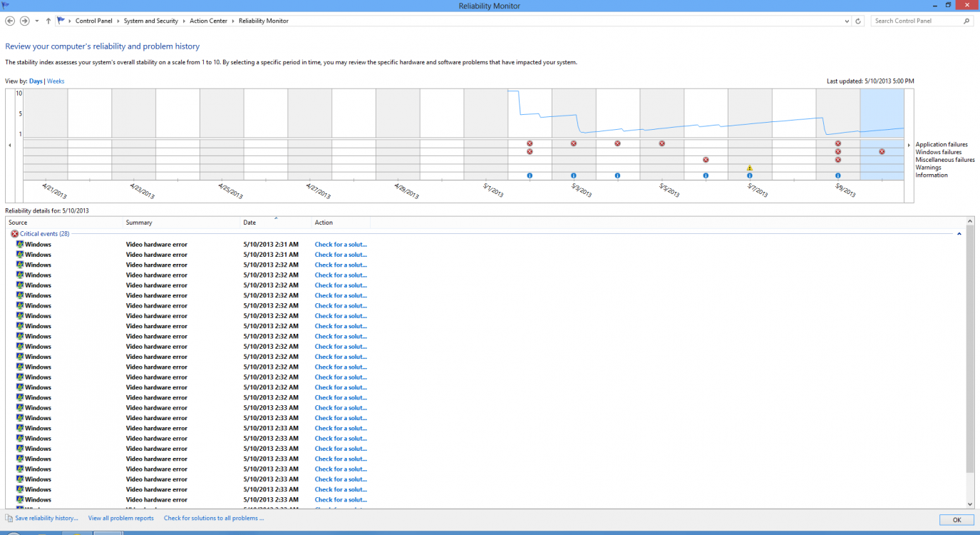Screen dimensions: 980x535
Task: Select application failure icon for May 9
Action: pos(838,143)
